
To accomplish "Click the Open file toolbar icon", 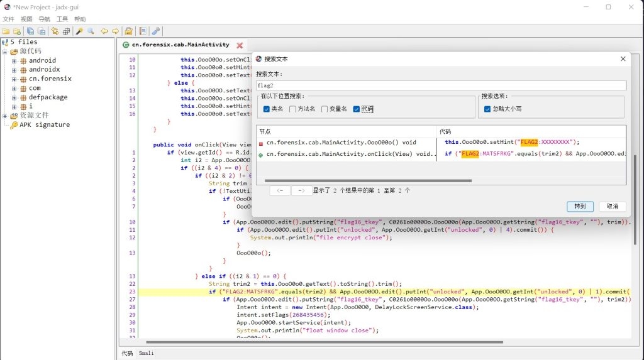I will (x=5, y=31).
